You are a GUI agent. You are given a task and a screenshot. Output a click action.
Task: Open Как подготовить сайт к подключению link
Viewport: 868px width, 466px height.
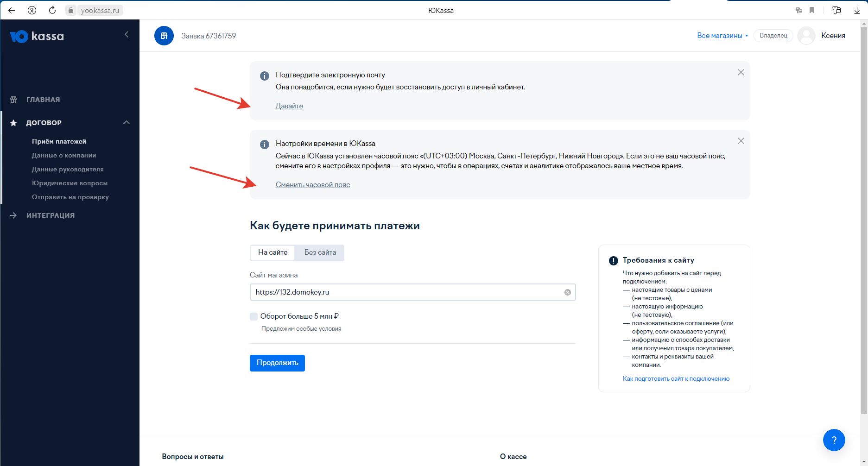(676, 379)
